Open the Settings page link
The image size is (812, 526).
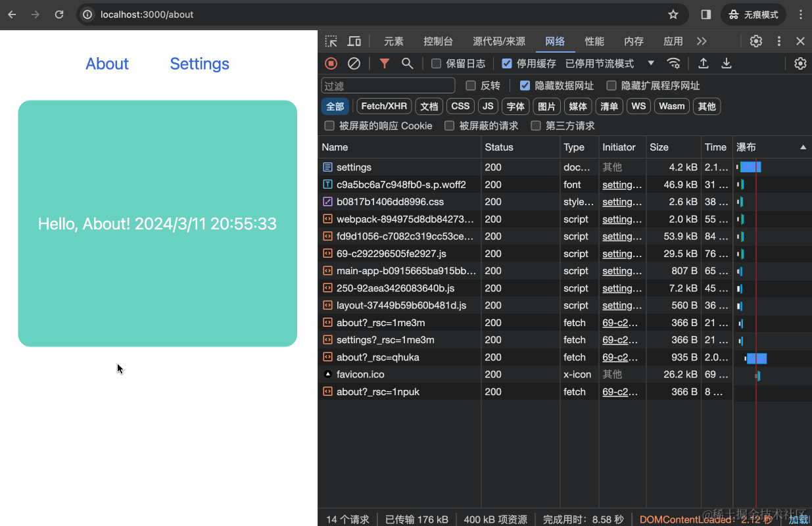199,64
